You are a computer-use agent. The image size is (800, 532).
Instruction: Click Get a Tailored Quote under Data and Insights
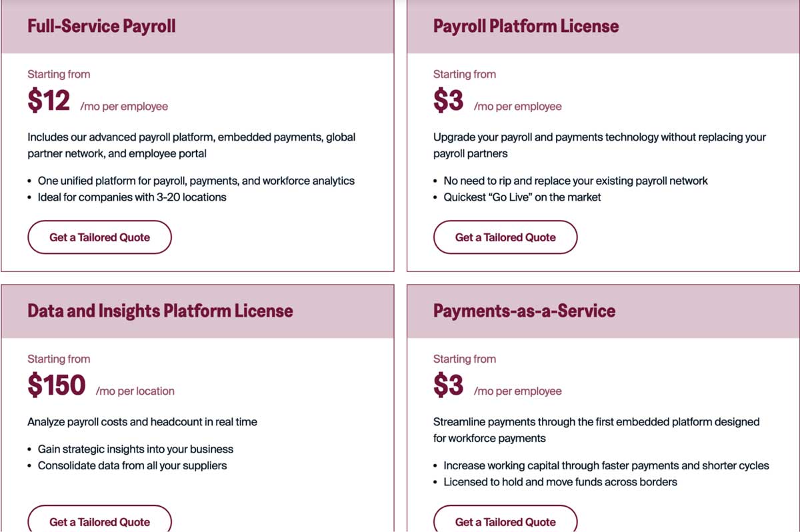pos(99,521)
